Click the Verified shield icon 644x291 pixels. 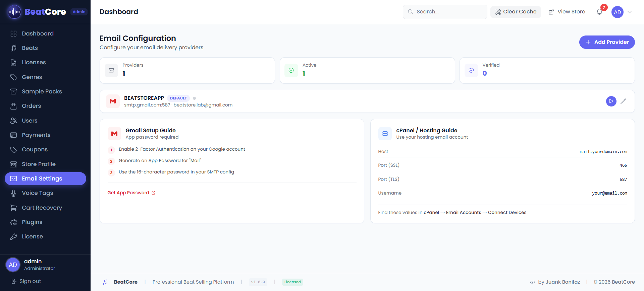pyautogui.click(x=471, y=70)
